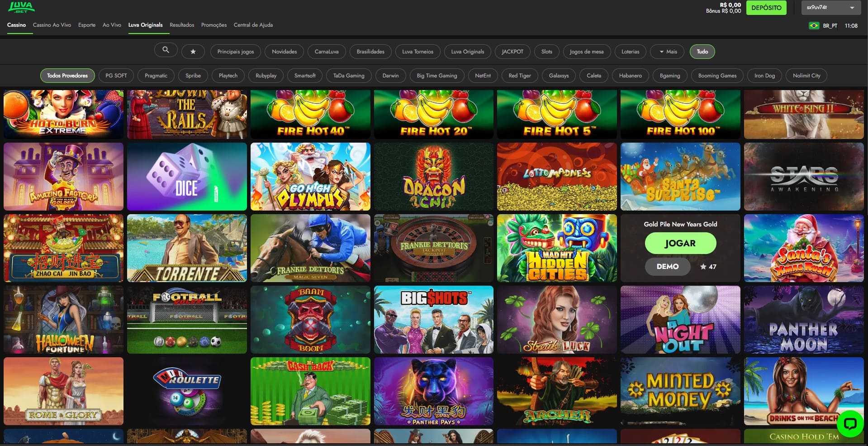Open the Fire Hot 40 game
This screenshot has height=446, width=868.
click(x=310, y=114)
